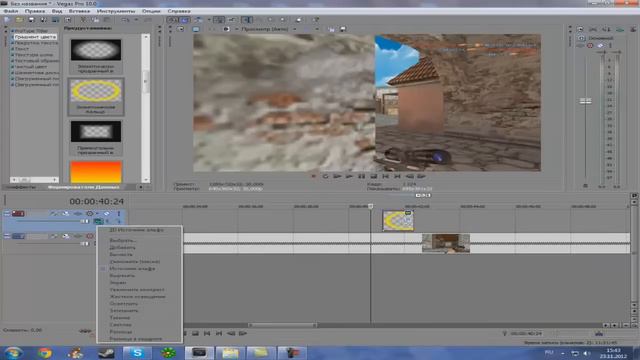Click Record button in preview transport
Image resolution: width=640 pixels, height=360 pixels.
313,176
